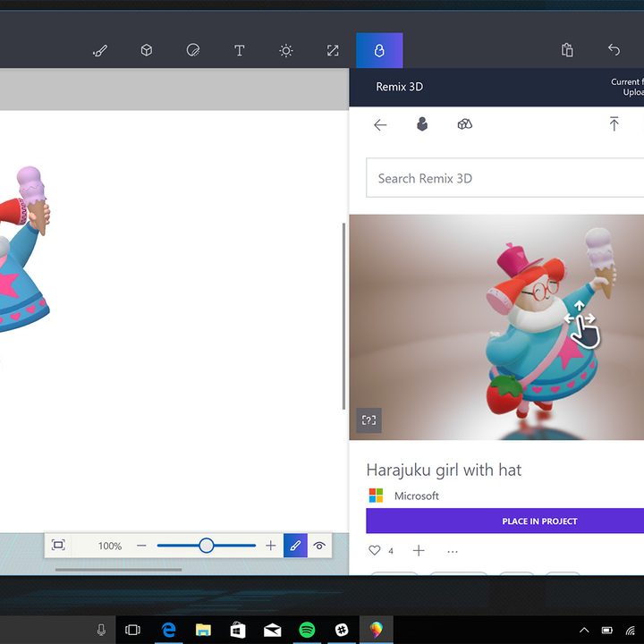Click the Cortana microphone in taskbar

coord(101,630)
